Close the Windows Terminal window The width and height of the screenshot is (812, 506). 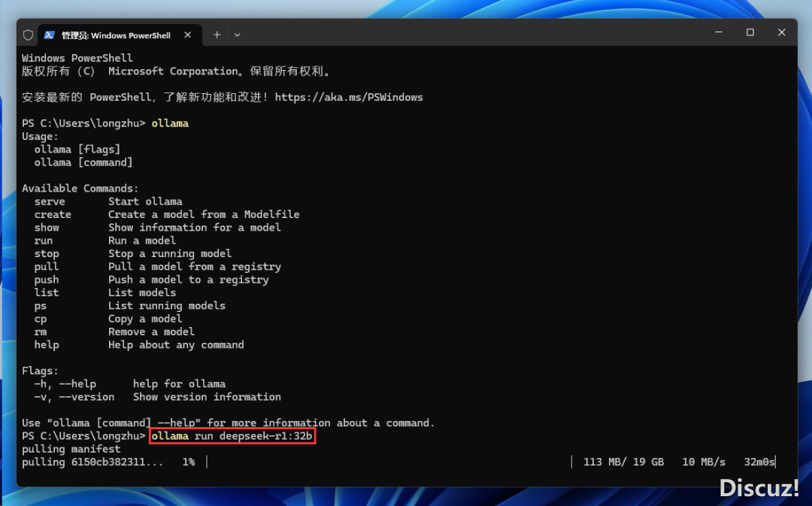[x=782, y=32]
